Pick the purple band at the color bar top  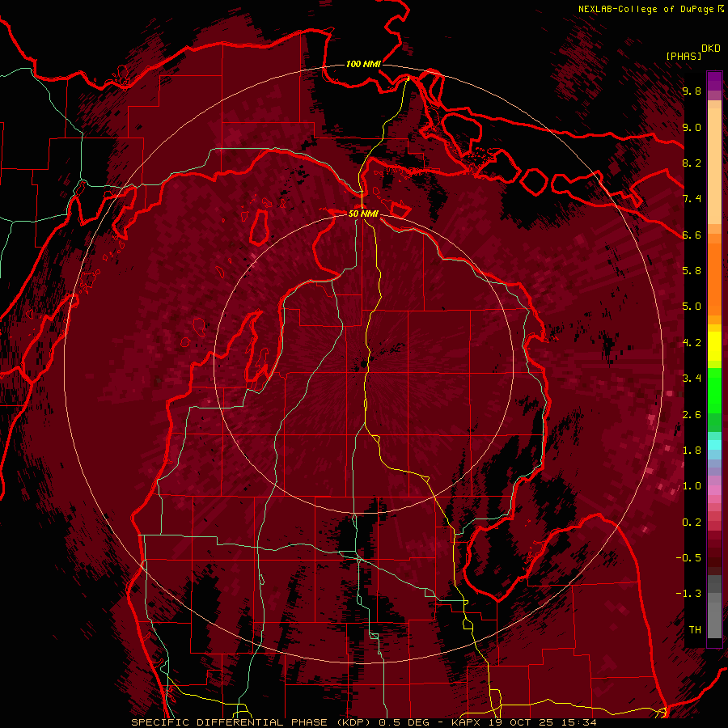pyautogui.click(x=714, y=81)
